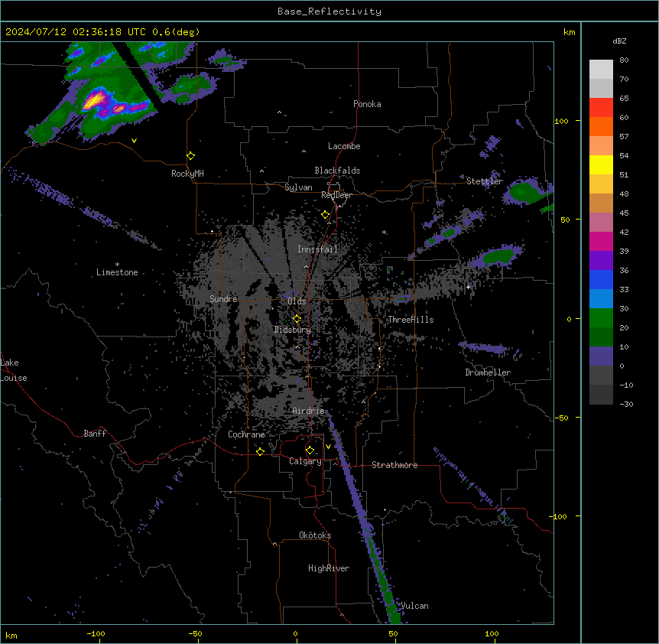
Task: Pick the light blue 30-33 dBZ legend swatch
Action: coord(601,298)
